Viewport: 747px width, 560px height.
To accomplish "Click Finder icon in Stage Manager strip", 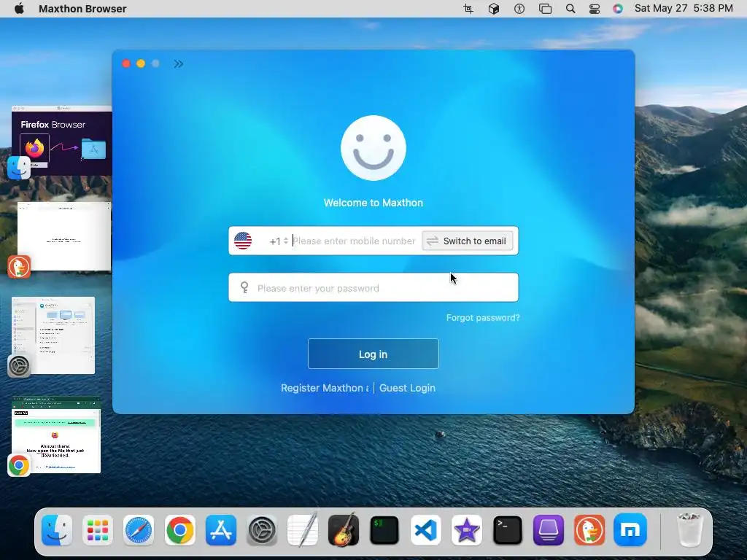I will (x=19, y=168).
